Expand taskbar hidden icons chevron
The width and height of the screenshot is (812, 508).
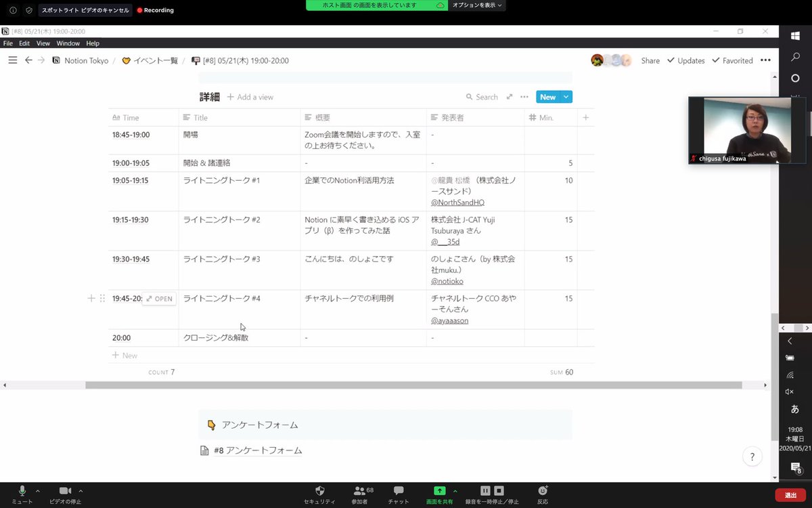[790, 341]
